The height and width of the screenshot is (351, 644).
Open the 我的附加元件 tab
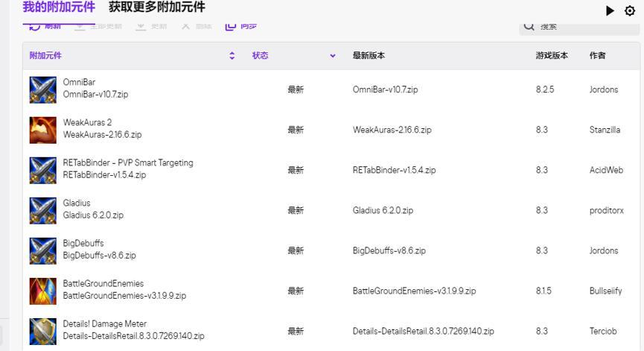(x=59, y=7)
